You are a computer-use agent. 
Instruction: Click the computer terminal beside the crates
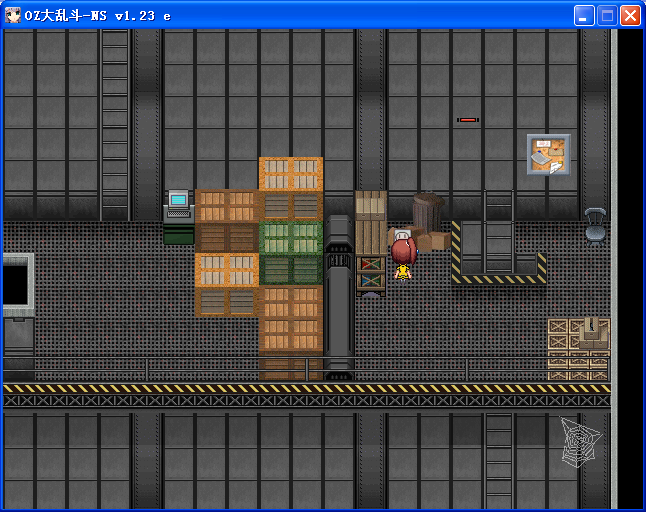tap(179, 217)
